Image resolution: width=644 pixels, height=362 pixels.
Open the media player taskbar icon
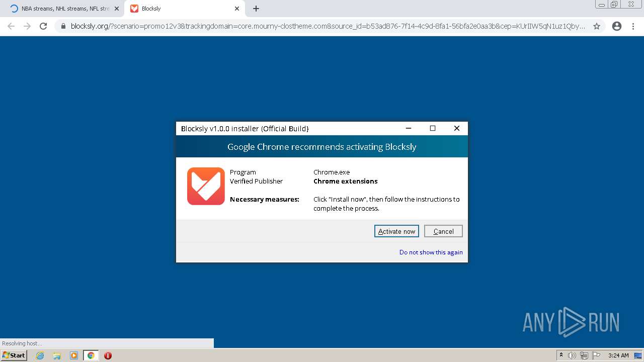coord(74,355)
